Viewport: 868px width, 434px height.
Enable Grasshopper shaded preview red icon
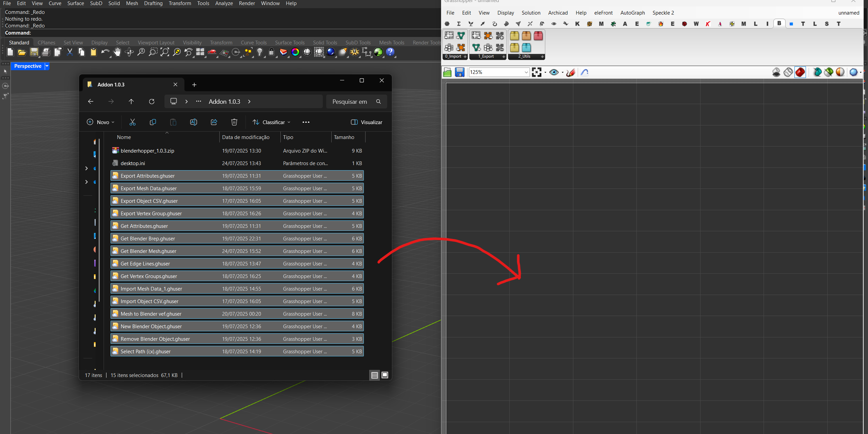800,72
